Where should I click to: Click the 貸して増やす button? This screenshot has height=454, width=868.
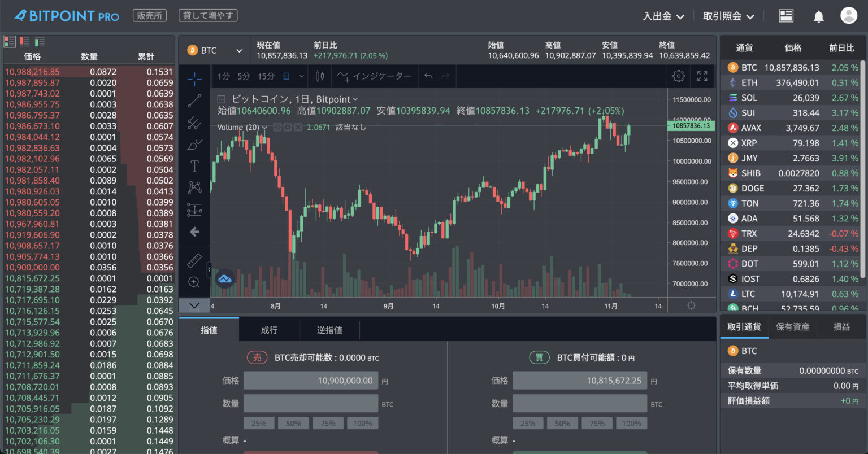[207, 15]
